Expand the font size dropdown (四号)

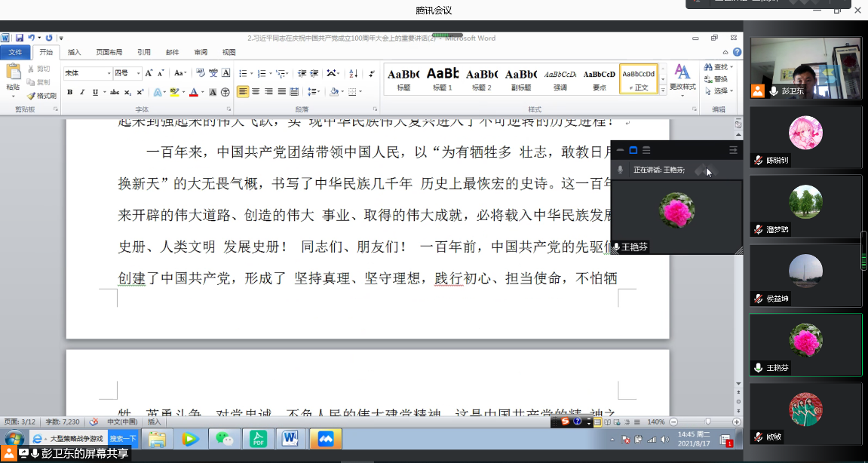pyautogui.click(x=138, y=73)
